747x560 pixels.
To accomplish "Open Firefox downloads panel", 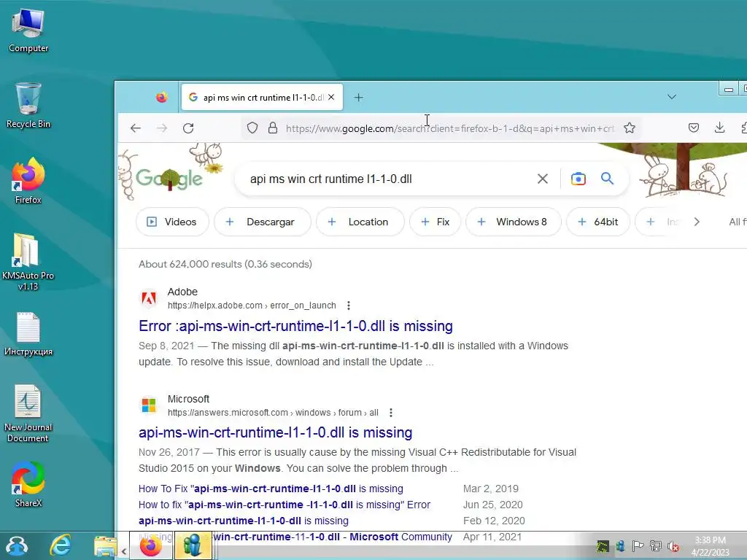I will pos(719,128).
